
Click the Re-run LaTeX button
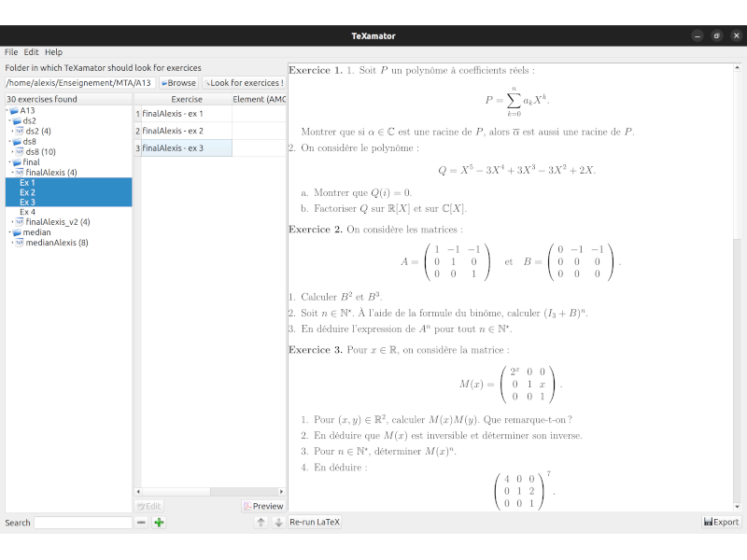click(315, 523)
